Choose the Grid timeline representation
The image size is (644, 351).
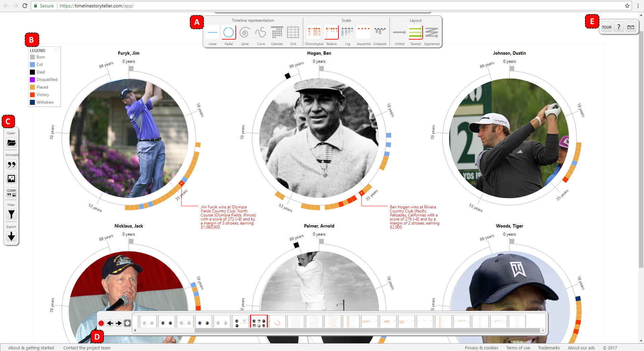293,33
